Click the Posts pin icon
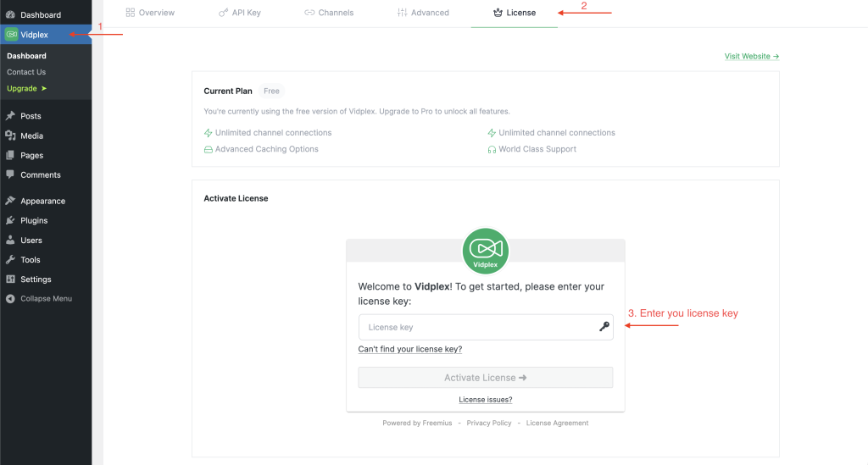868x465 pixels. coord(11,116)
